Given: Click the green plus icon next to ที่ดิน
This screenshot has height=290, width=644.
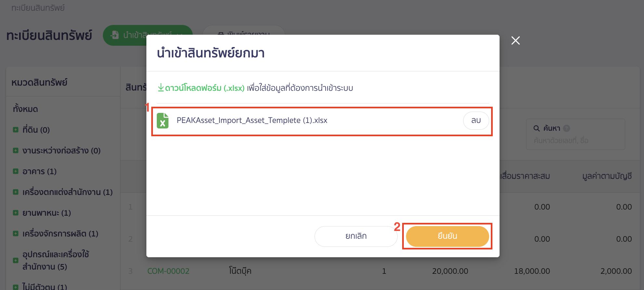Looking at the screenshot, I should click(x=15, y=129).
